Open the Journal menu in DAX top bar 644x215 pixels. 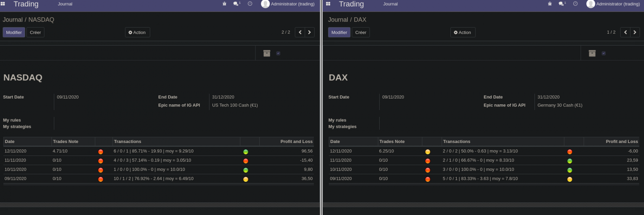(x=390, y=4)
